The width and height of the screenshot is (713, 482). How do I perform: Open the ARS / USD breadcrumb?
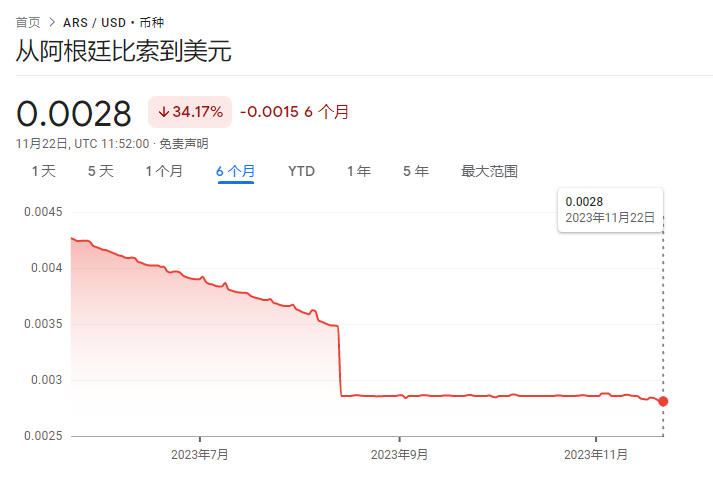[94, 22]
